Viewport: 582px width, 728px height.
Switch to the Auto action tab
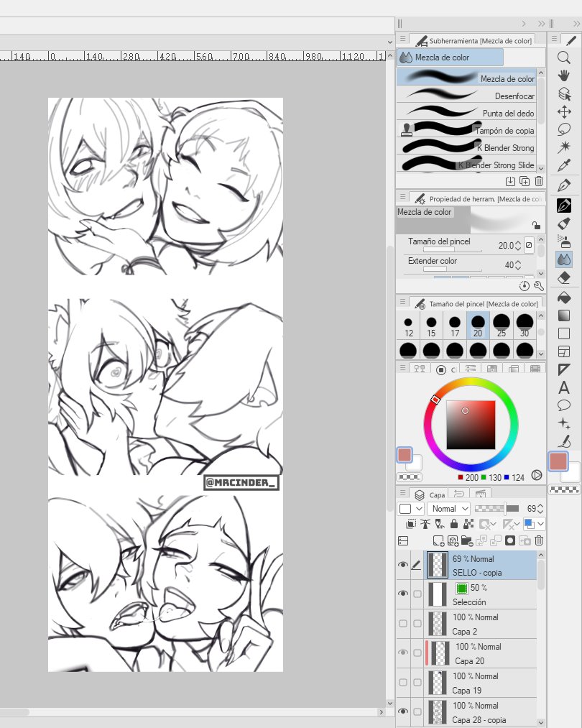481,494
